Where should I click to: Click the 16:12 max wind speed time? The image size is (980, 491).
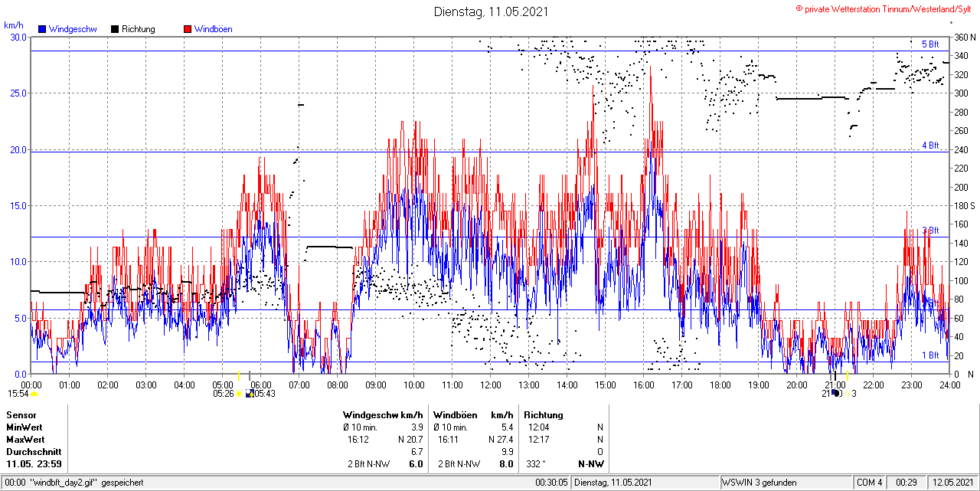point(358,440)
